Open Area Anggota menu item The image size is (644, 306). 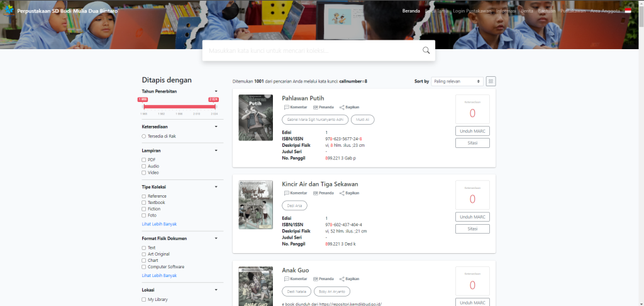pos(605,11)
